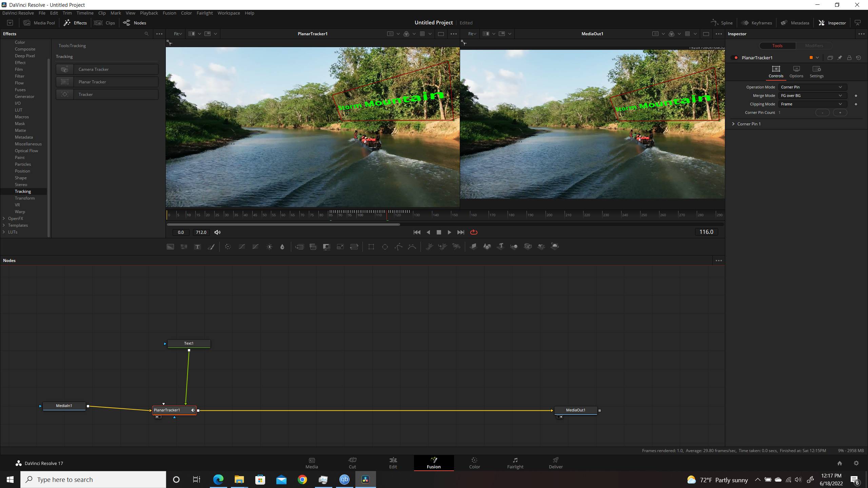This screenshot has width=868, height=488.
Task: Toggle Media Pool panel
Action: click(39, 23)
